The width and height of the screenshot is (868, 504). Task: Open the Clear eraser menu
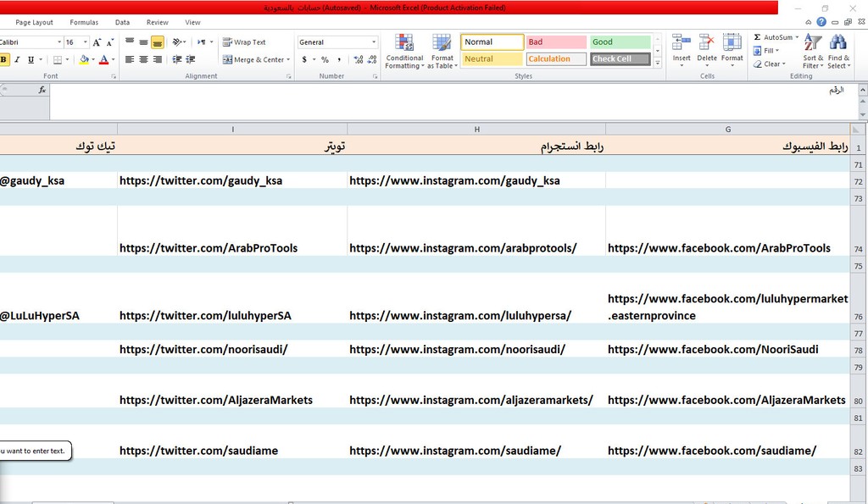(770, 64)
